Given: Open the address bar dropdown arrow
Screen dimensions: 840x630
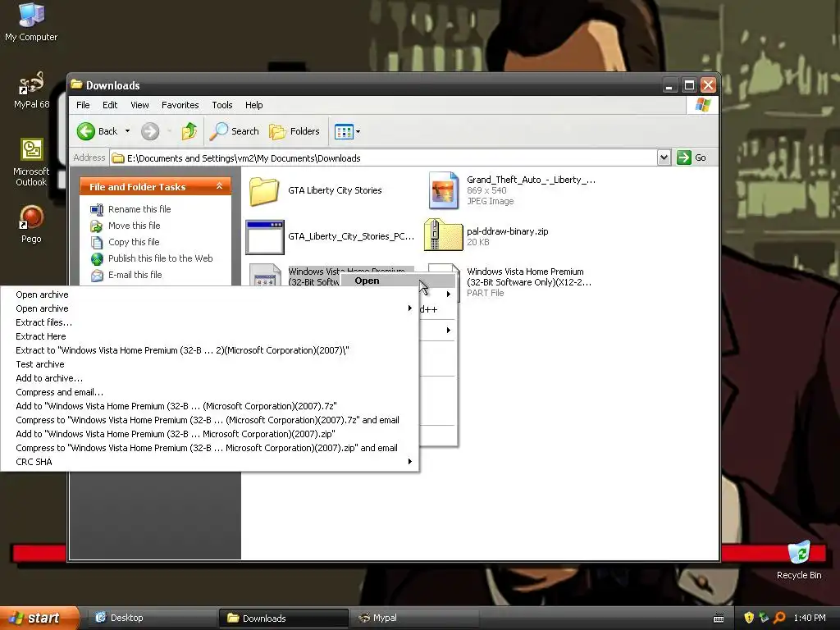Looking at the screenshot, I should pyautogui.click(x=664, y=157).
